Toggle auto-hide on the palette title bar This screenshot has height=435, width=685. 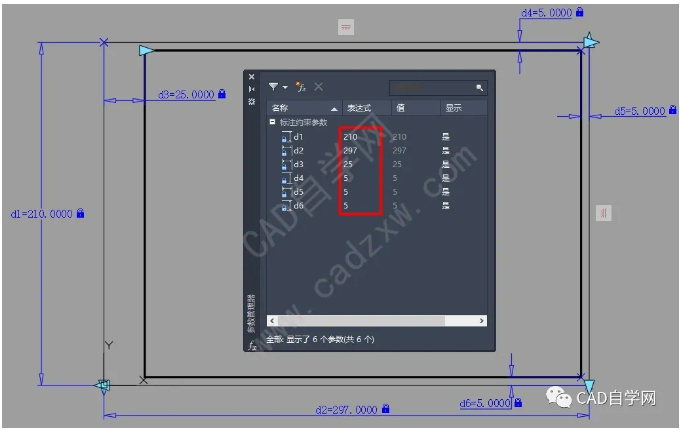[x=252, y=89]
